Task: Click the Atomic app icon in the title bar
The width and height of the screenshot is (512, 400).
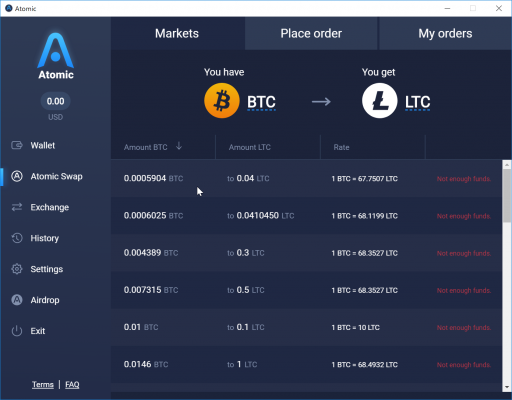Action: tap(9, 8)
